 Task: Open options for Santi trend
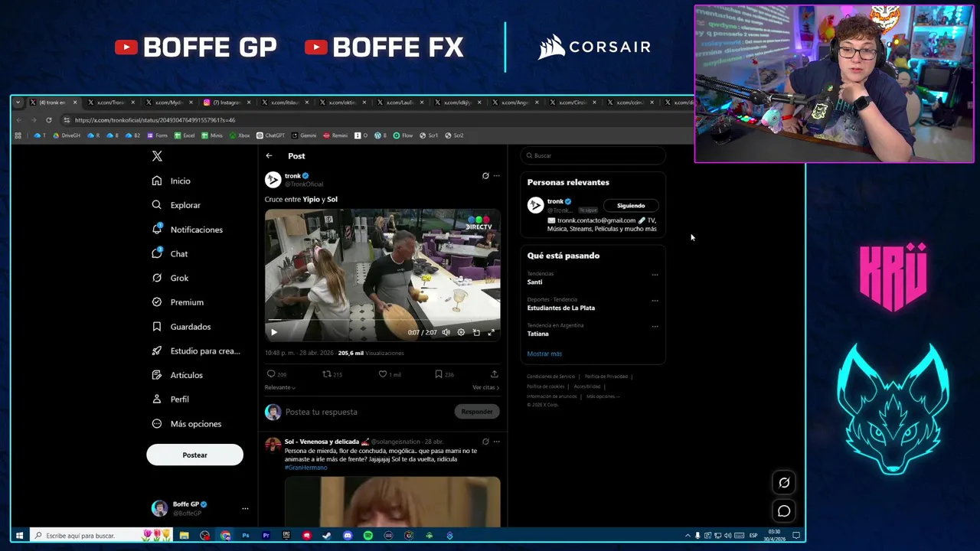pyautogui.click(x=655, y=274)
